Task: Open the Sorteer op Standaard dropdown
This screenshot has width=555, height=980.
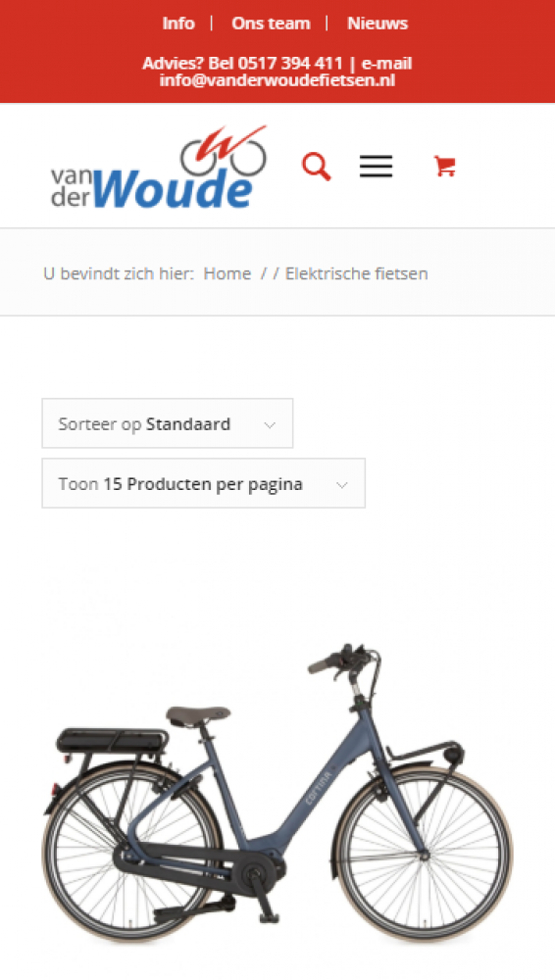Action: point(167,423)
